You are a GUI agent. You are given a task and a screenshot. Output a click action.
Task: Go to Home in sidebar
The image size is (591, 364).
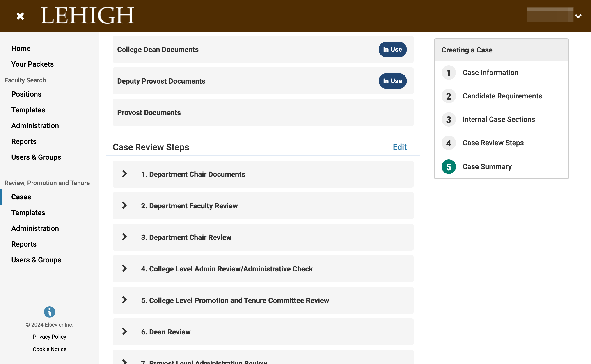click(21, 48)
